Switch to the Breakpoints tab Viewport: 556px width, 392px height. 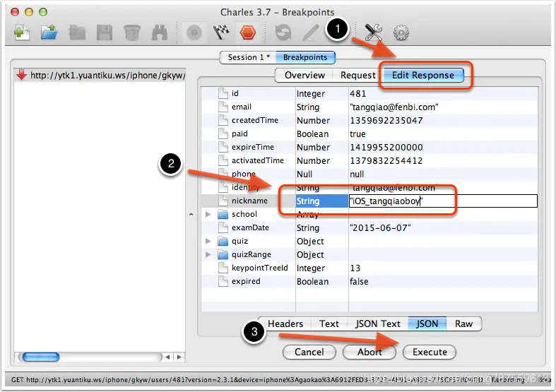coord(305,57)
